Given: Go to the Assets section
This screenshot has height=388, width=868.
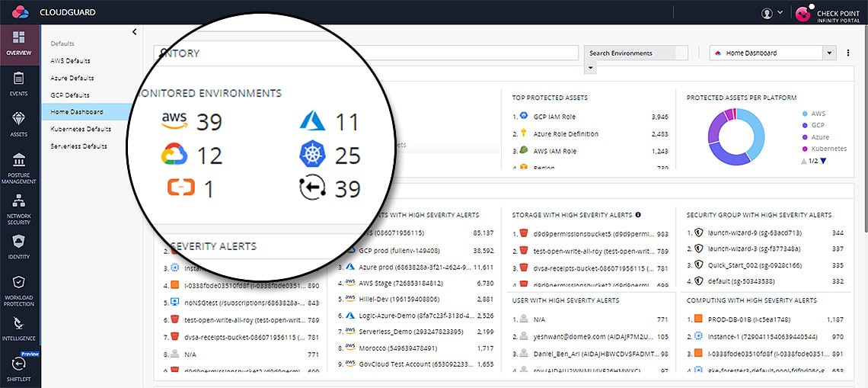Looking at the screenshot, I should tap(19, 125).
